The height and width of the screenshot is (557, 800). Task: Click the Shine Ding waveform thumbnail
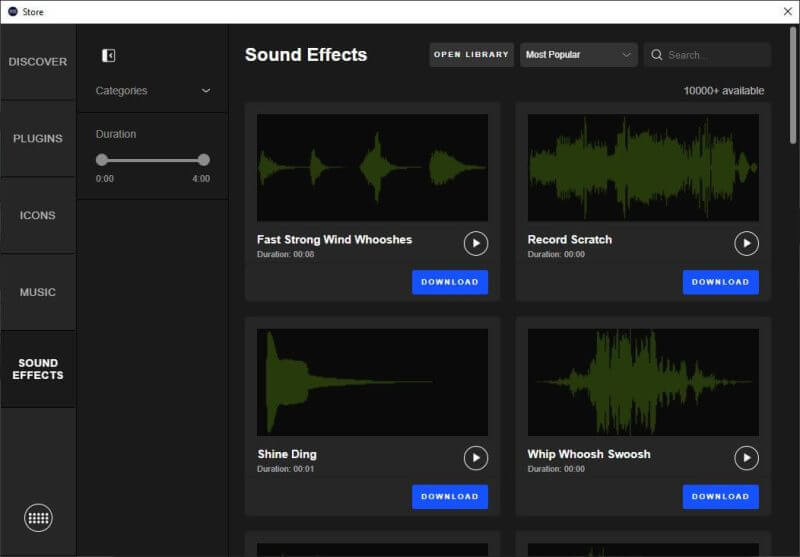372,382
